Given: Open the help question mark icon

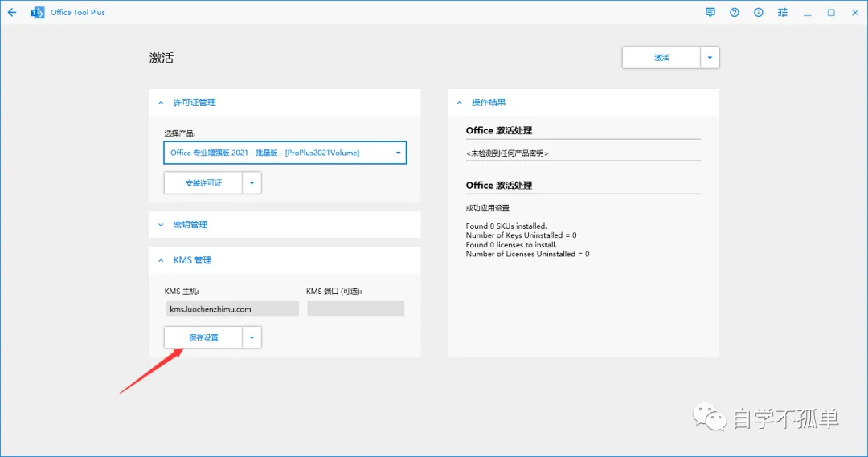Looking at the screenshot, I should (x=734, y=12).
